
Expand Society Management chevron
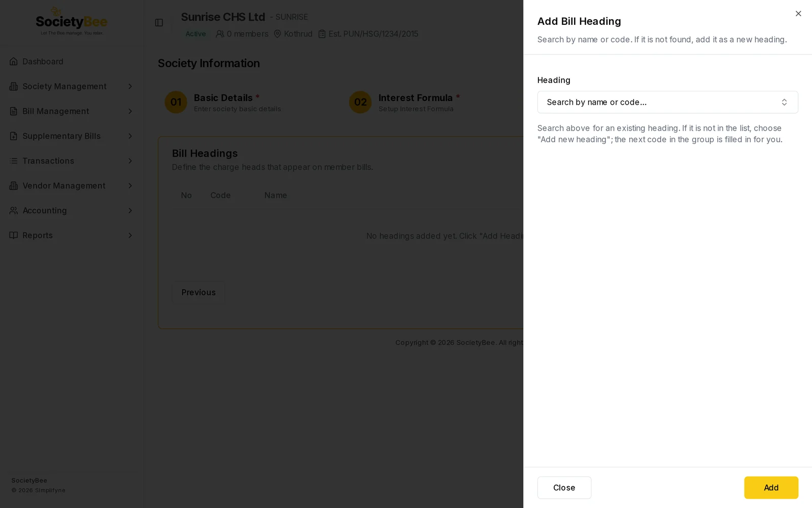click(130, 86)
